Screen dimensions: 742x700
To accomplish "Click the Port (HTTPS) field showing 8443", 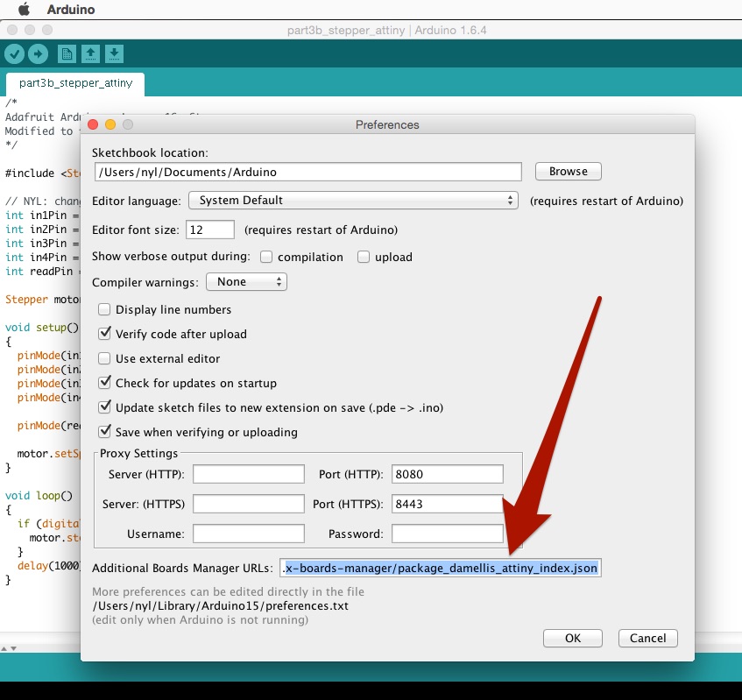I will [447, 504].
